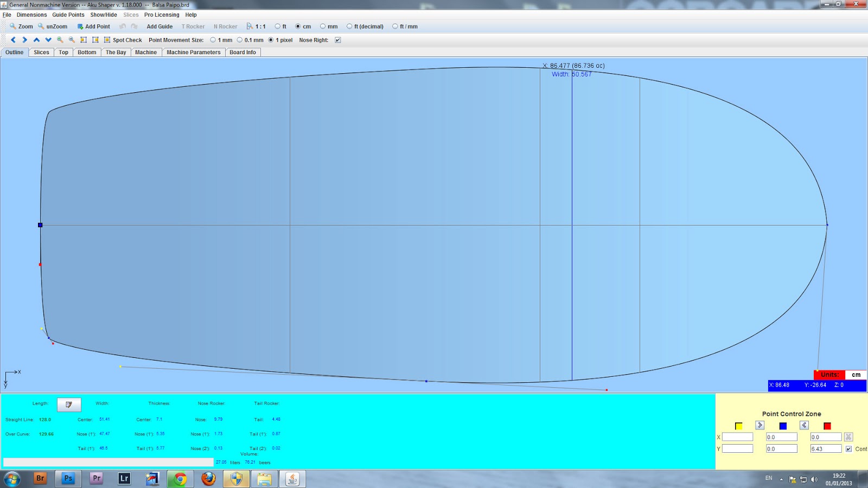Click the T Rocker button
Screen dimensions: 868x488
tap(193, 27)
